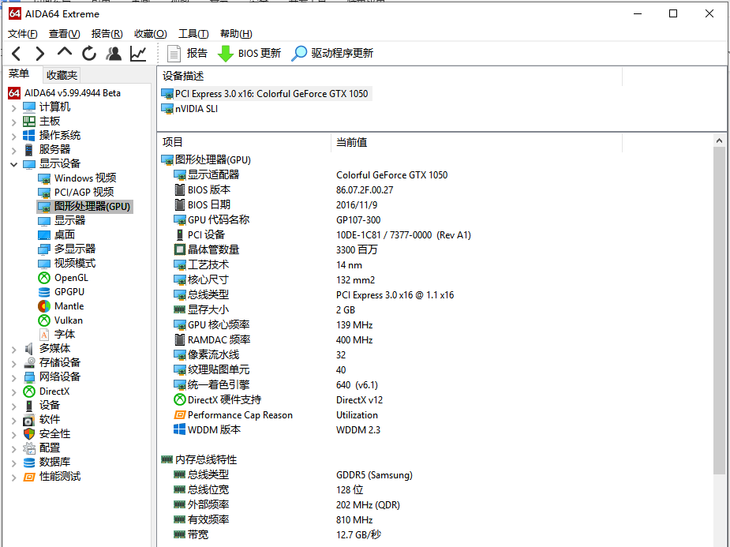Click the green BIOS 更新 download arrow

(x=225, y=54)
